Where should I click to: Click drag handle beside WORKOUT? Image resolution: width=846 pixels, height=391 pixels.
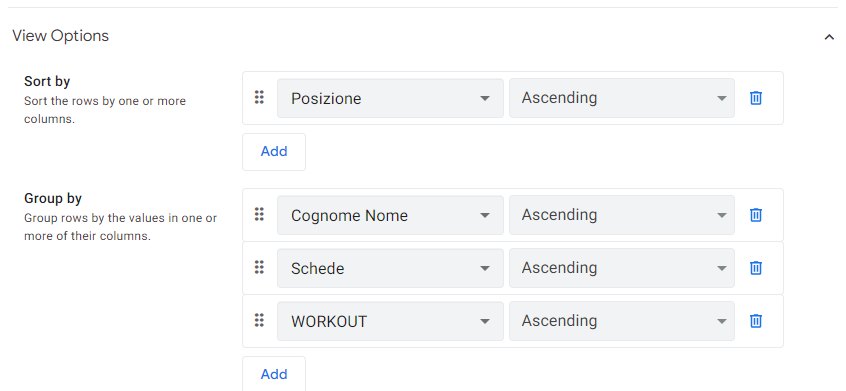[259, 321]
